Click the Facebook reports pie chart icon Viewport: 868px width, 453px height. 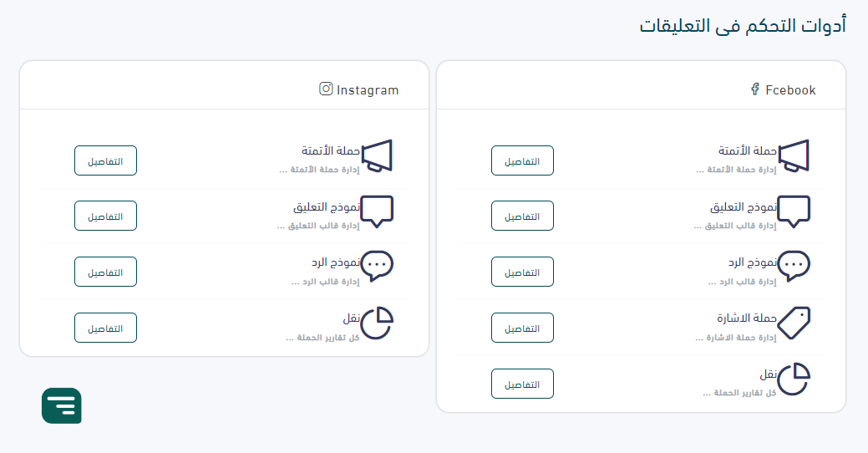[x=794, y=379]
